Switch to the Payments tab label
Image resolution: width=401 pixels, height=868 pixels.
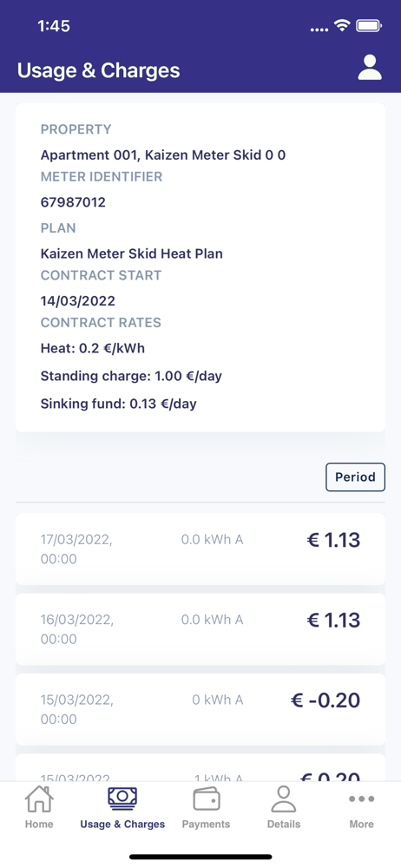click(206, 824)
